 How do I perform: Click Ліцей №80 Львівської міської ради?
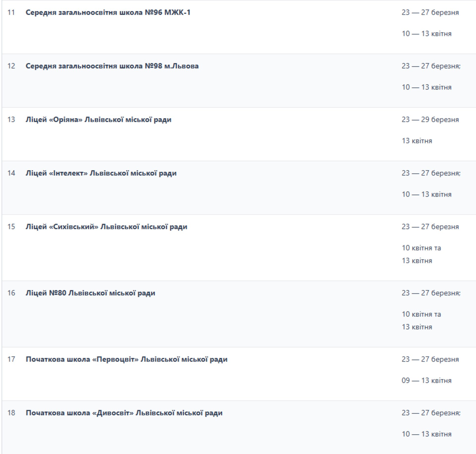pos(90,293)
